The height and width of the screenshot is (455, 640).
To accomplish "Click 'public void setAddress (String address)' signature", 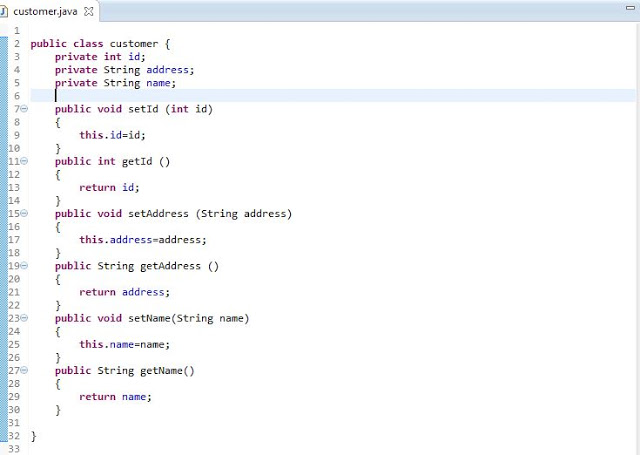I will tap(173, 213).
